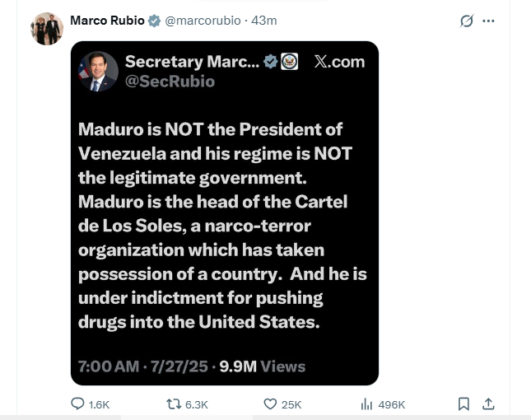This screenshot has width=531, height=420.
Task: Open Marco Rubio's profile avatar
Action: click(x=48, y=29)
